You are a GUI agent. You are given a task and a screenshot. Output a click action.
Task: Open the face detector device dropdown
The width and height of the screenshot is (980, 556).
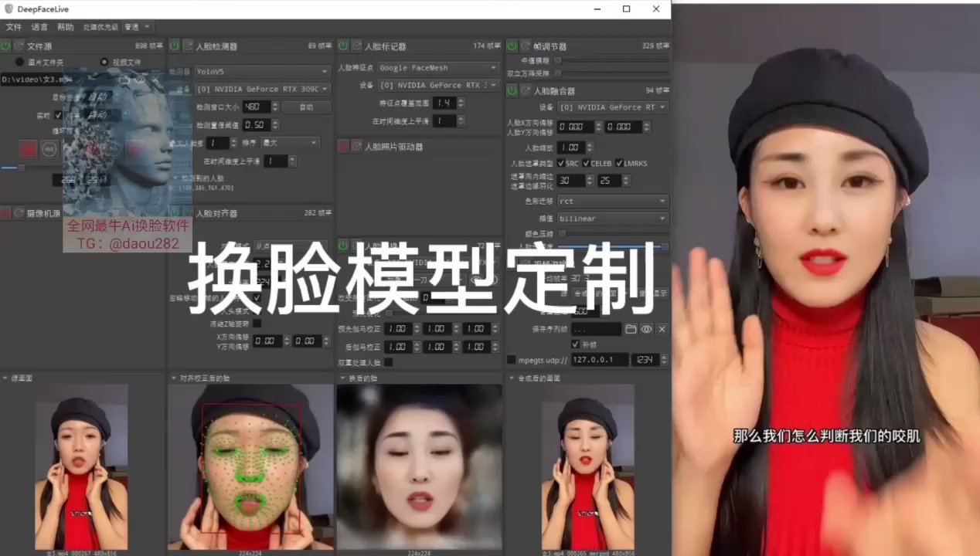(x=262, y=89)
